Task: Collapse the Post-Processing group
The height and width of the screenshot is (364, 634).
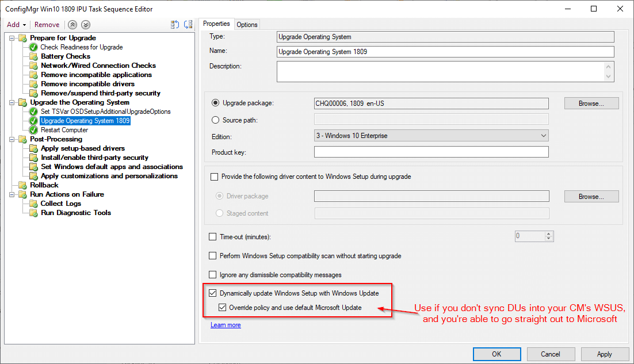Action: [x=12, y=139]
